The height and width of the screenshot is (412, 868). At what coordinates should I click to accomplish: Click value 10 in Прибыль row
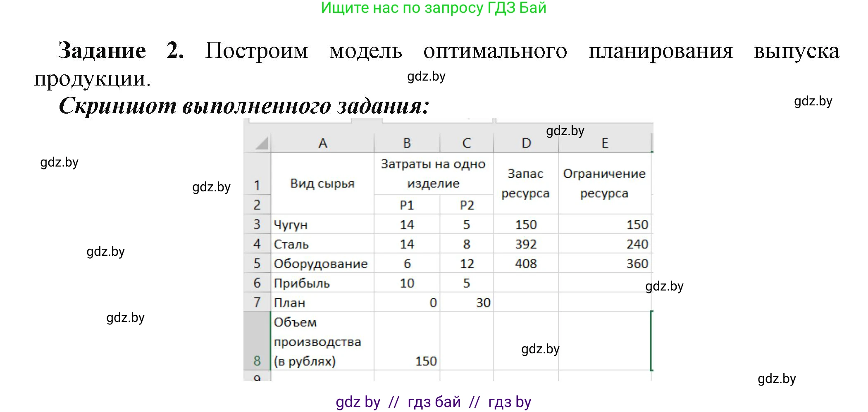tap(407, 283)
